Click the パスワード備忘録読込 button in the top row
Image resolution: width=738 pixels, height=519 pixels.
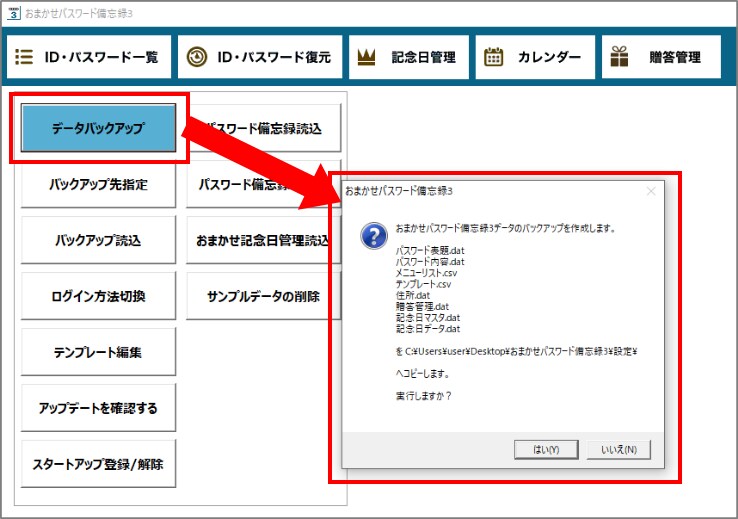coord(264,128)
